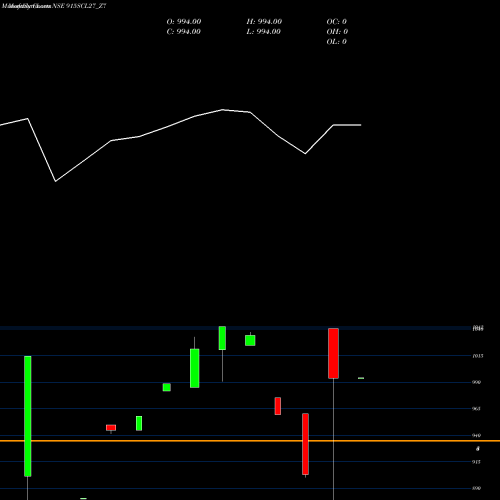Click the 'O: 994.00' open value
The image size is (500, 500).
(184, 22)
